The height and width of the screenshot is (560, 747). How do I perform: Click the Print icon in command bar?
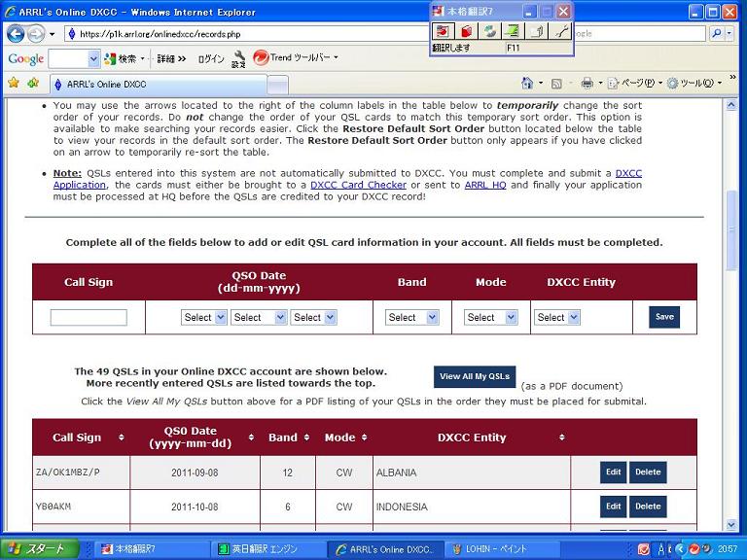click(x=587, y=84)
